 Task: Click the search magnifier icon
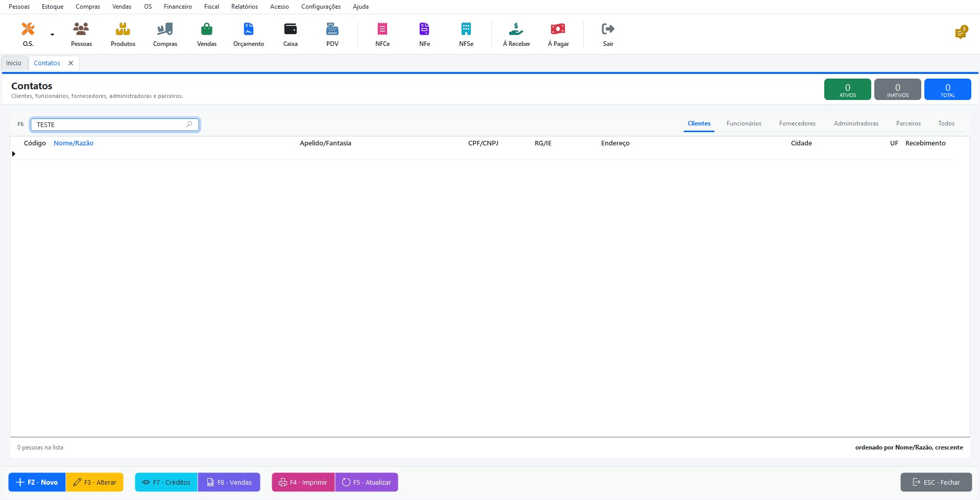[189, 124]
